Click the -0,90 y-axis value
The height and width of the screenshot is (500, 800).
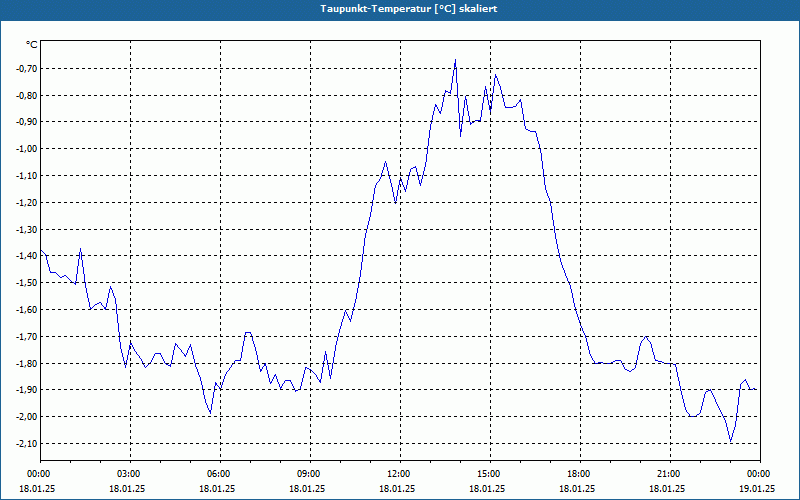pos(27,122)
